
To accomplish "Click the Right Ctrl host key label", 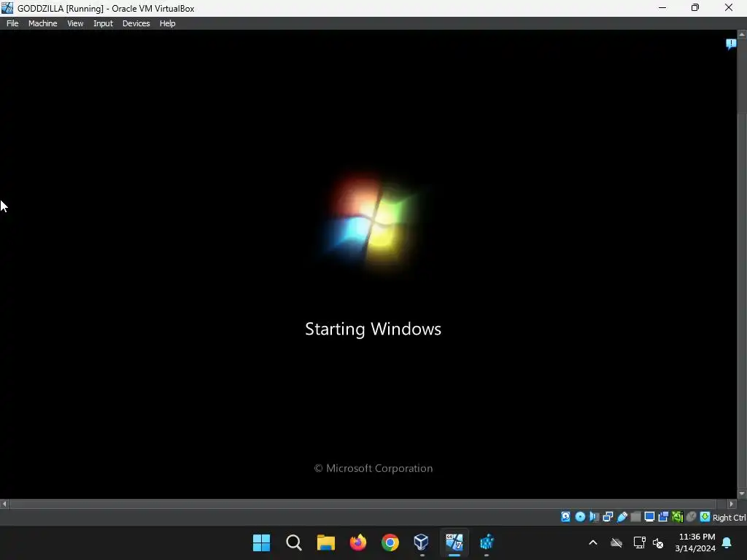I will click(729, 518).
